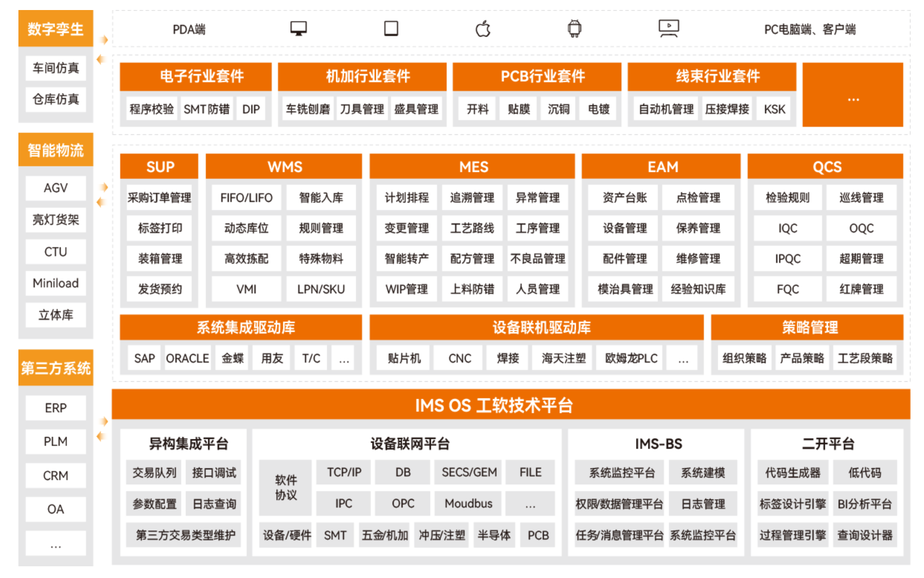Select SECS/GEM protocol in 设备联网平台
Screen dimensions: 924x578
click(469, 473)
